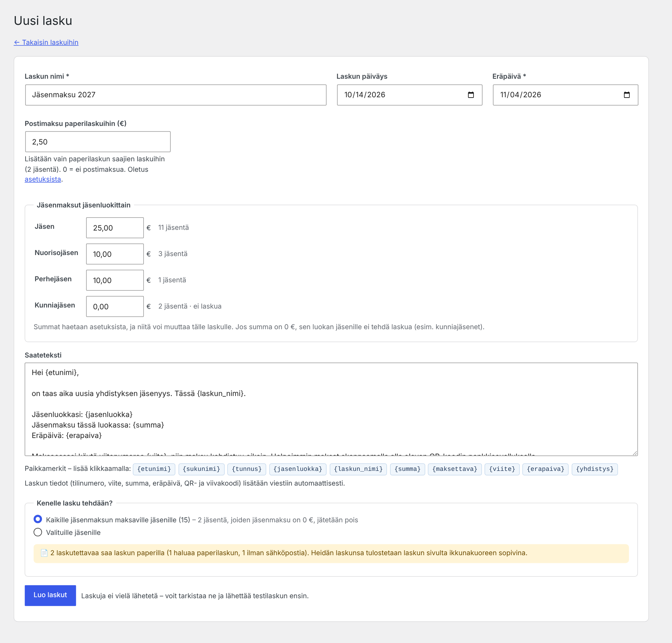Focus the Laskun nimi text field
The height and width of the screenshot is (643, 672).
coord(176,95)
